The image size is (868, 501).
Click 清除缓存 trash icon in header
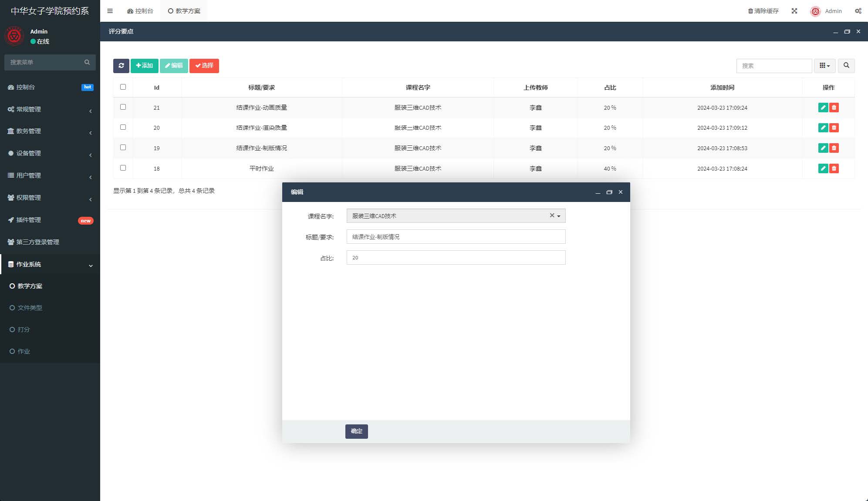click(x=750, y=11)
